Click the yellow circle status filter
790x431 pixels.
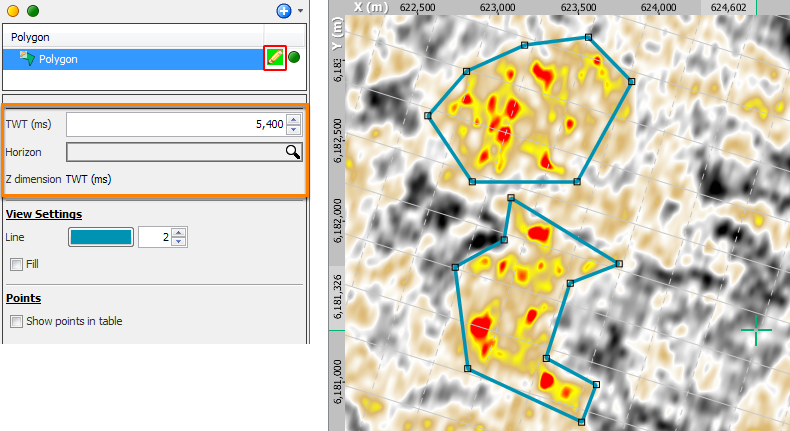click(13, 11)
